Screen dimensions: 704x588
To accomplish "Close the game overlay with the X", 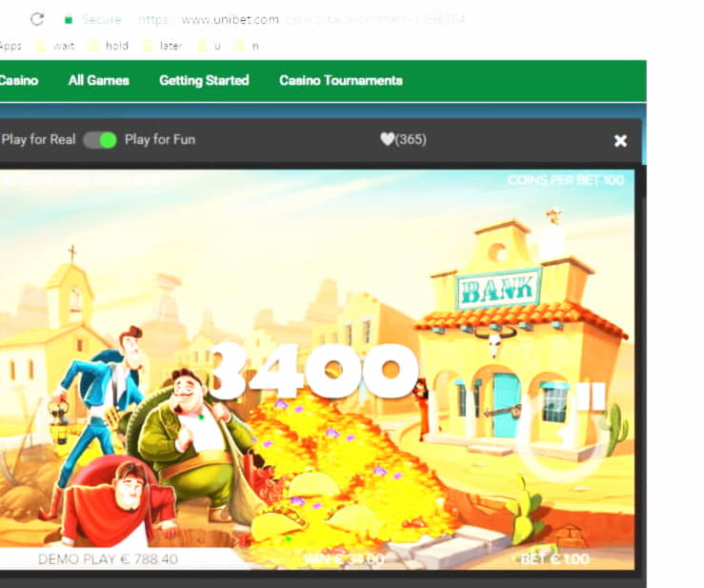I will [x=620, y=141].
